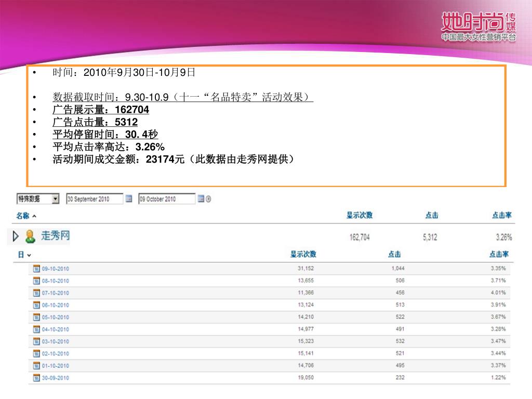Viewport: 532px width, 399px height.
Task: Click the 14,977 impressions cell
Action: 305,329
